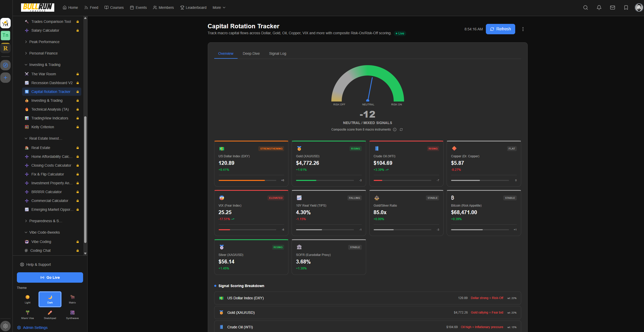Check notifications via the bell icon

click(x=599, y=7)
